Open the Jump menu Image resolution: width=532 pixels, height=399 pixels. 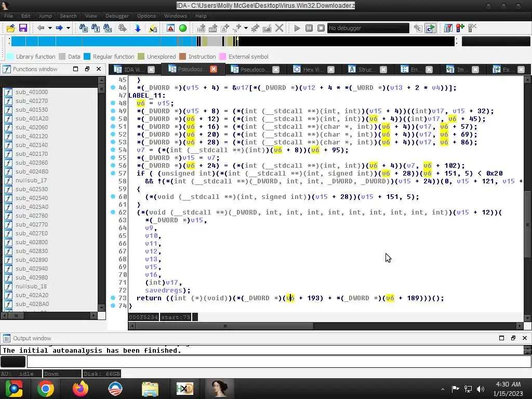(x=45, y=16)
